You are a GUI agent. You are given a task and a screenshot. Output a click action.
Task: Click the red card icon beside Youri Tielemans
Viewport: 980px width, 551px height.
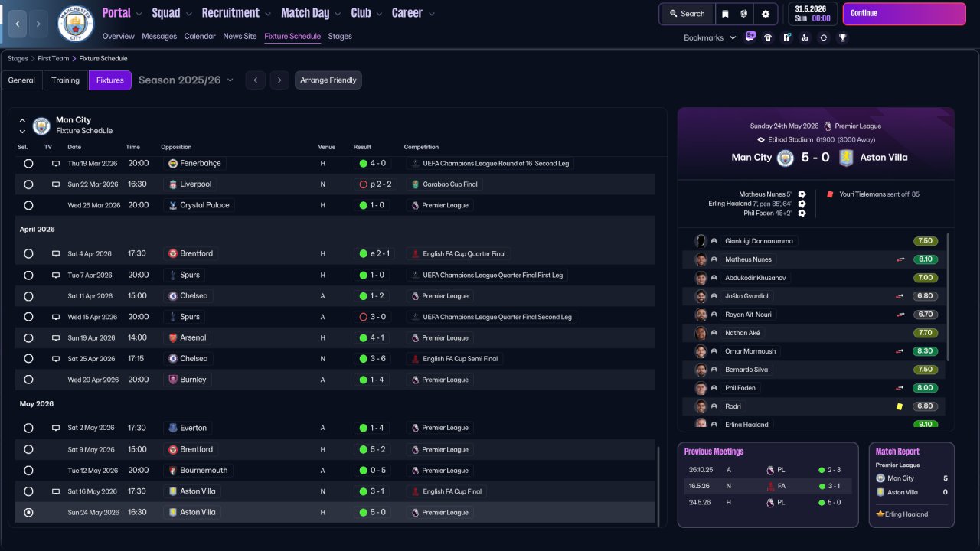point(830,194)
